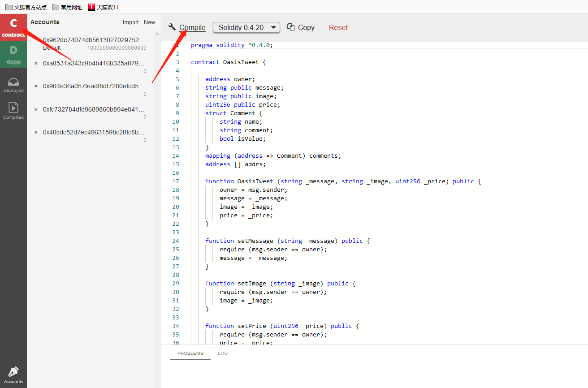Image resolution: width=588 pixels, height=388 pixels.
Task: Click the "struct Comment {" code line
Action: coord(233,113)
